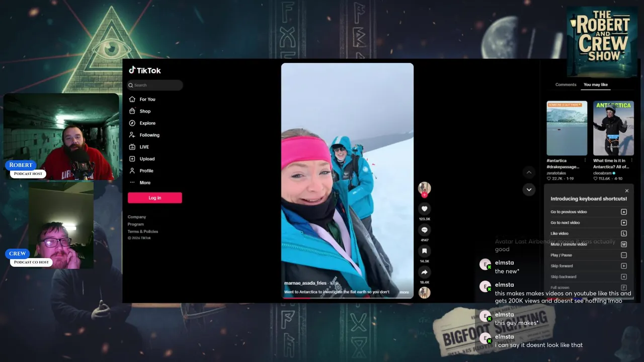Go to previous video with up arrow
This screenshot has height=362, width=644.
(529, 172)
